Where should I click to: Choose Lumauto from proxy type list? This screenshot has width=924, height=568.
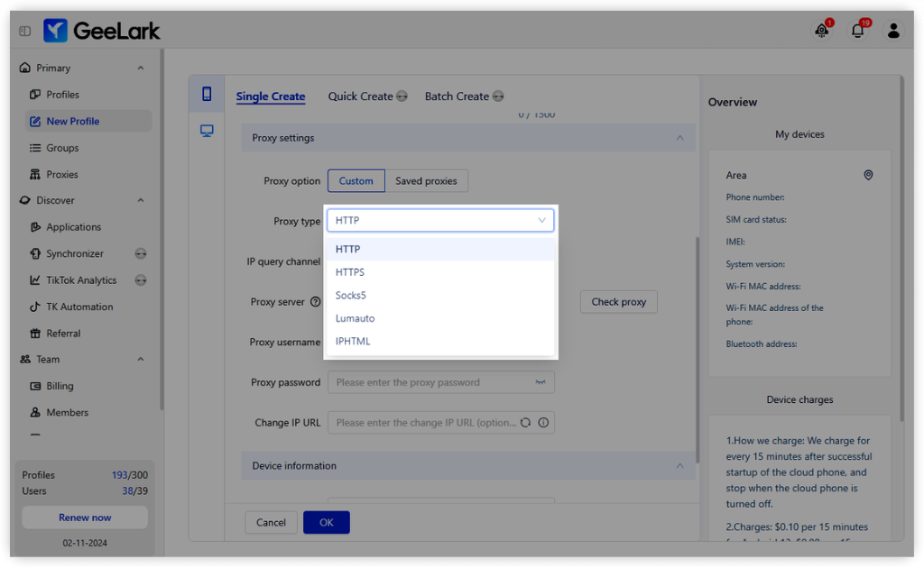point(440,318)
